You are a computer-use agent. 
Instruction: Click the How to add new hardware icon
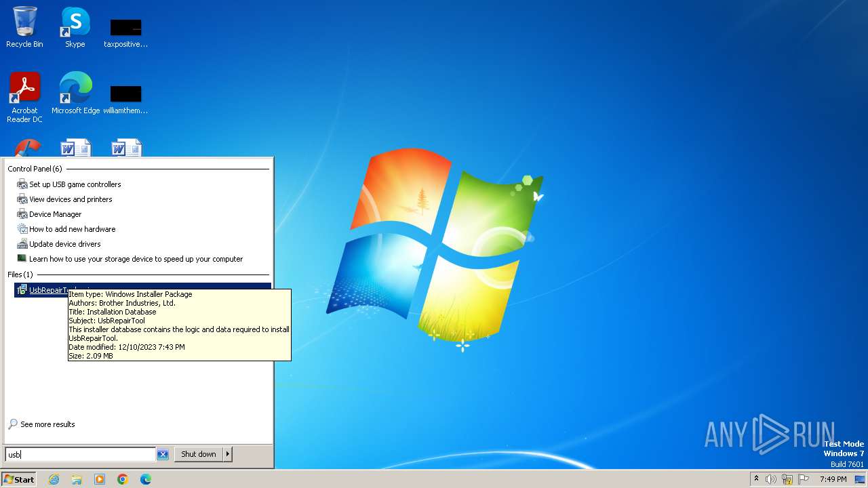tap(22, 229)
